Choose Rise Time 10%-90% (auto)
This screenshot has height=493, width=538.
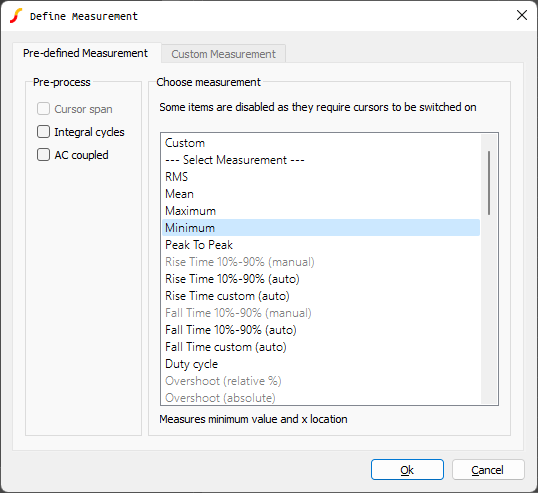click(321, 279)
